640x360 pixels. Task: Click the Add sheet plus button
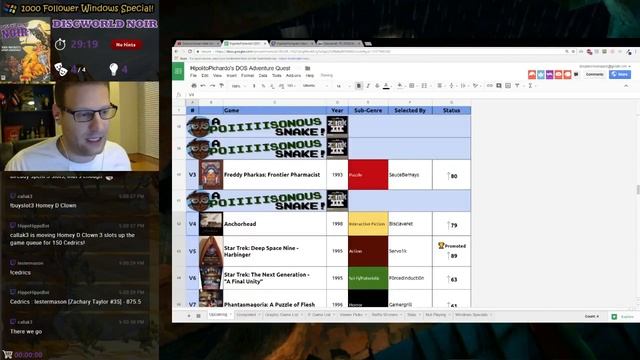coord(189,316)
